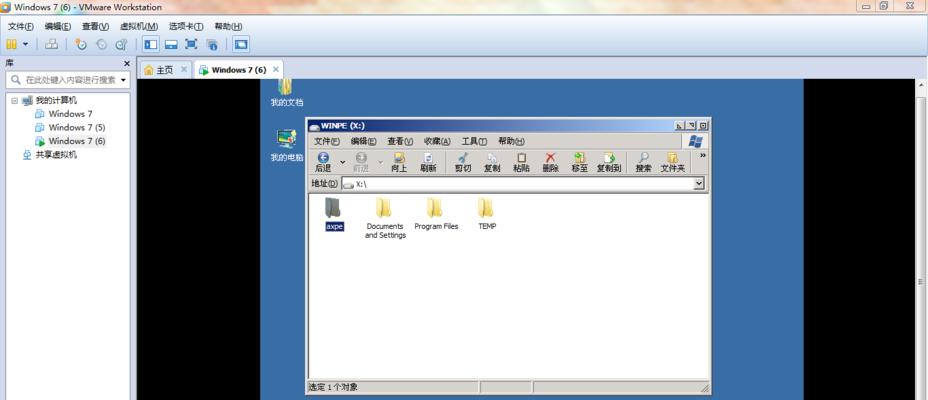
Task: Click the X:\ address bar field
Action: click(x=518, y=184)
